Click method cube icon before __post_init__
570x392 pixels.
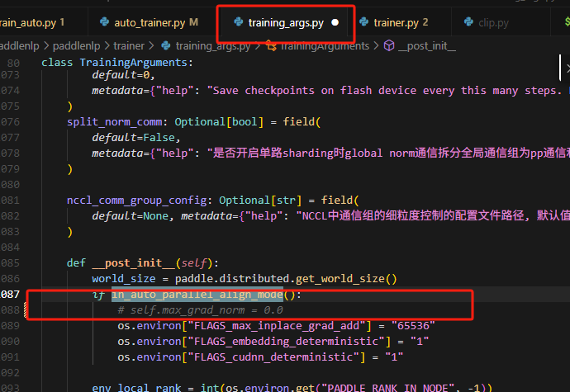tap(389, 46)
